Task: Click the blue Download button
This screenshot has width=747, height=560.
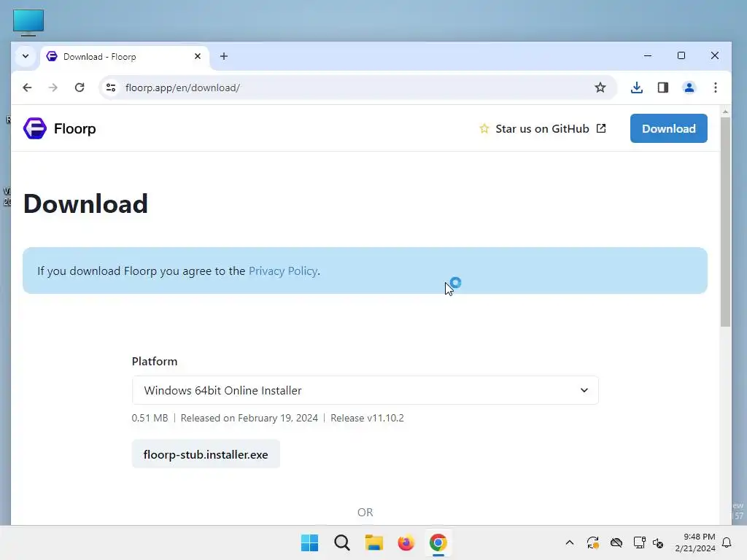Action: click(x=668, y=128)
